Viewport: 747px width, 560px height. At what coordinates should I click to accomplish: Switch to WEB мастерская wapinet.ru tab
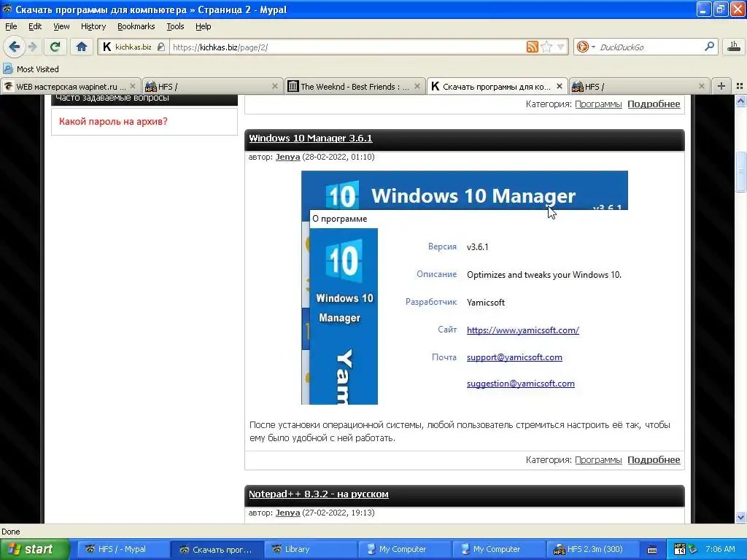[71, 86]
